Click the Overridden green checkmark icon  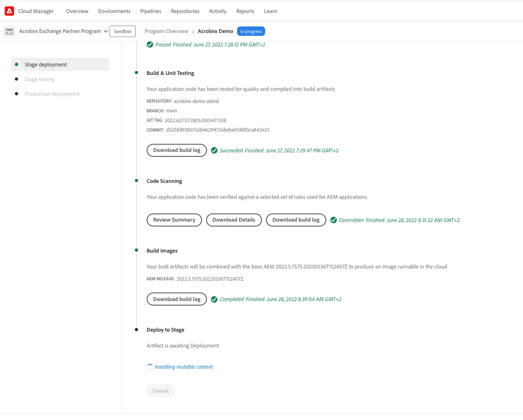pyautogui.click(x=334, y=220)
